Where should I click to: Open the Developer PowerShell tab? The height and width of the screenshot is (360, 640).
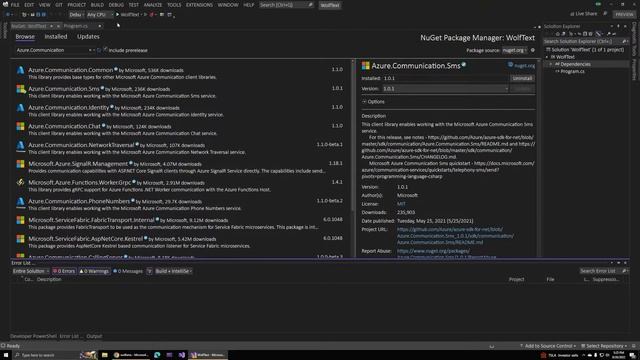click(33, 336)
